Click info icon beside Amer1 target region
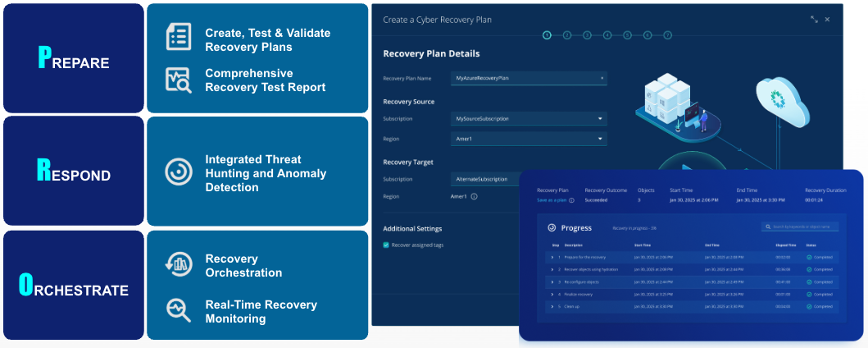Image resolution: width=868 pixels, height=348 pixels. pos(475,196)
